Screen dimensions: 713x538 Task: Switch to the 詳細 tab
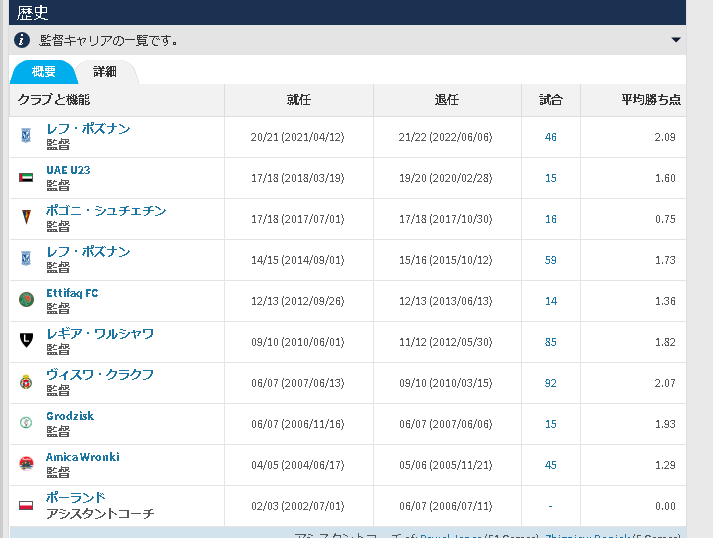105,72
